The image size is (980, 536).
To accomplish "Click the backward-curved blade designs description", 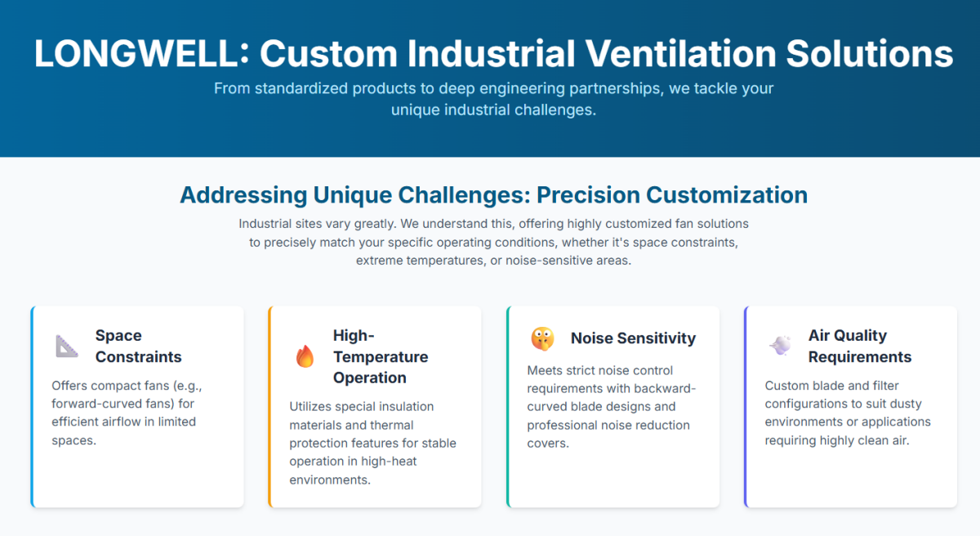I will (x=611, y=407).
